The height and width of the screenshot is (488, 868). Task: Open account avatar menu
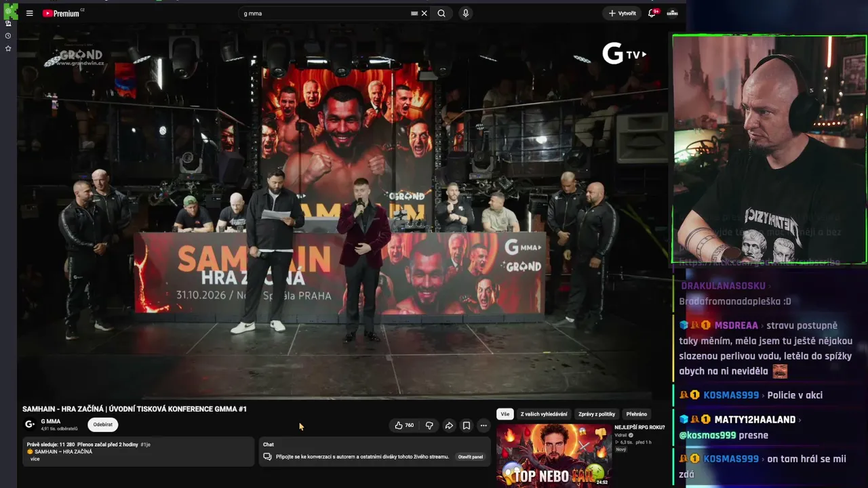click(672, 13)
